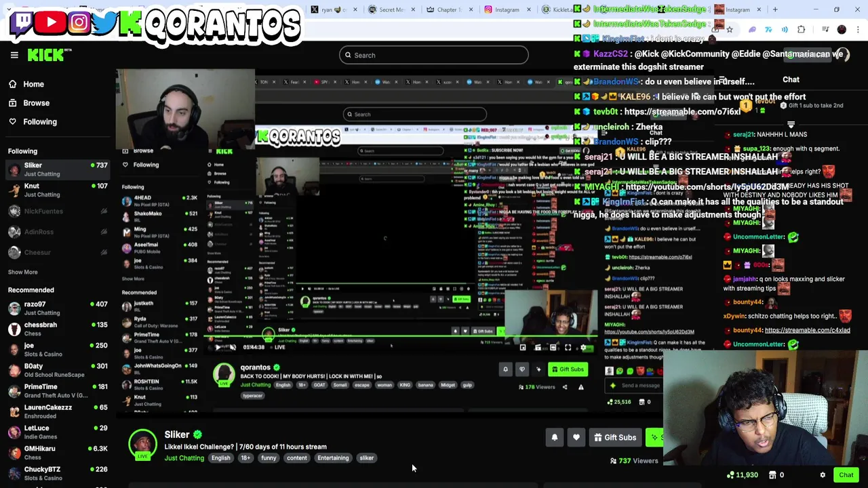Open a new browser tab
The width and height of the screenshot is (868, 488).
[x=775, y=9]
